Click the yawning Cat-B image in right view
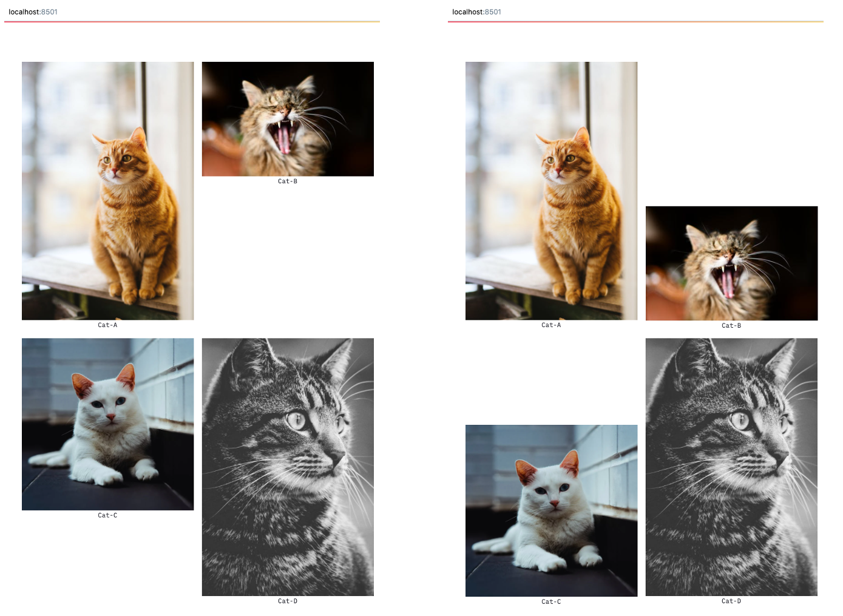This screenshot has height=616, width=843. click(x=731, y=262)
